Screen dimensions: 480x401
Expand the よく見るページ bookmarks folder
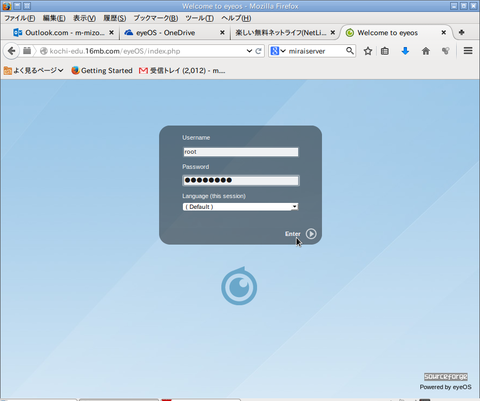33,70
